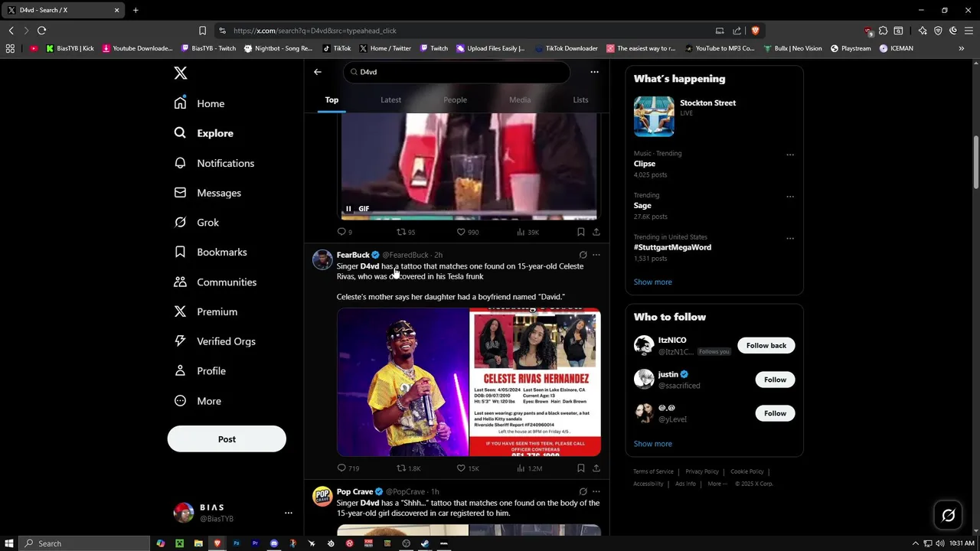Screen dimensions: 980x551
Task: Repost FearBuck post with 1.8K reposts
Action: (x=408, y=468)
